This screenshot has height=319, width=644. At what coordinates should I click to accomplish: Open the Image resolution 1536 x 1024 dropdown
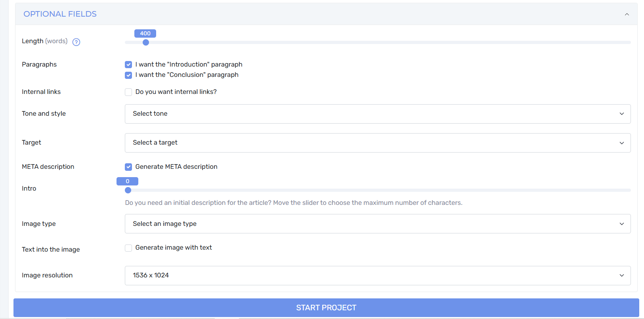click(378, 275)
